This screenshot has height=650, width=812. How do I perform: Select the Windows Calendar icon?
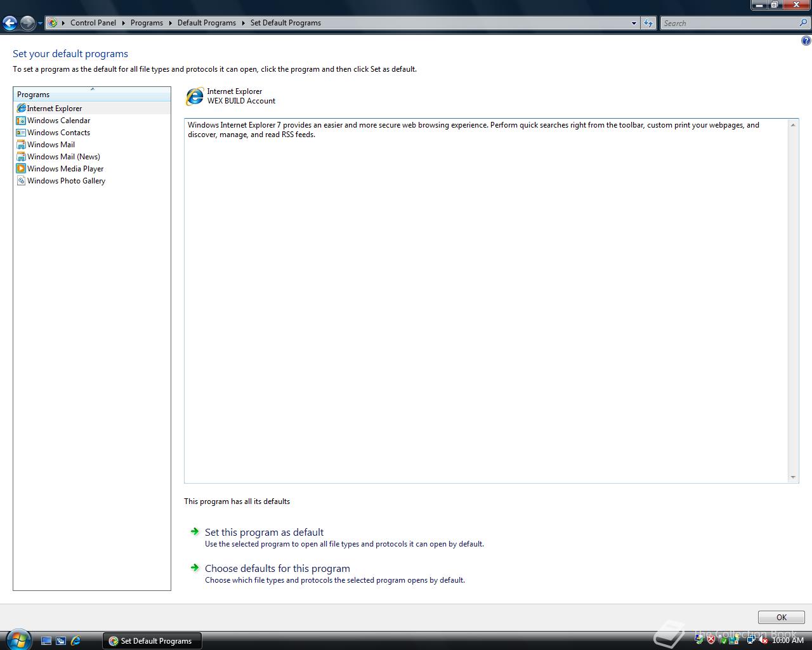[x=21, y=121]
